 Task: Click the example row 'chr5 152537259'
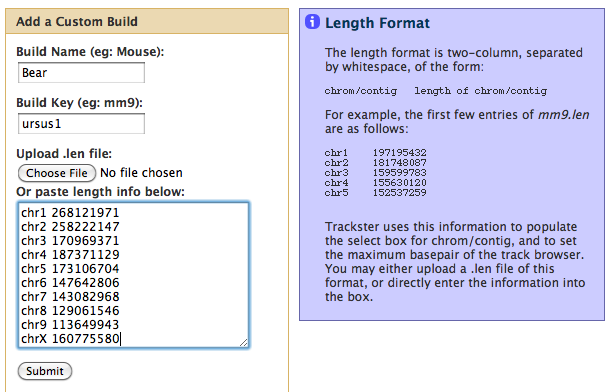(375, 193)
